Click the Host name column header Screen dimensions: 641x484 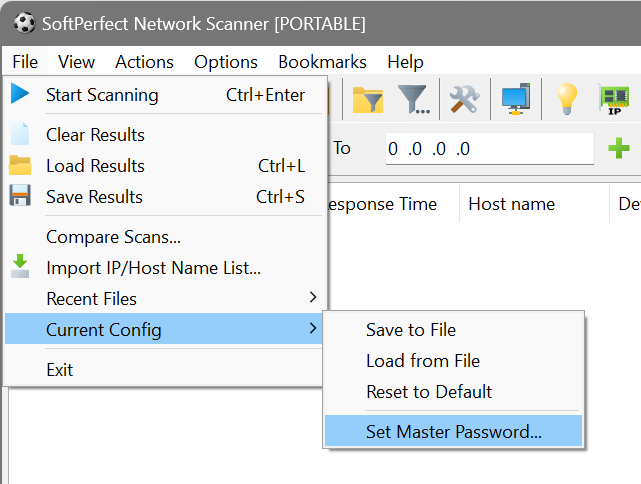[x=534, y=204]
